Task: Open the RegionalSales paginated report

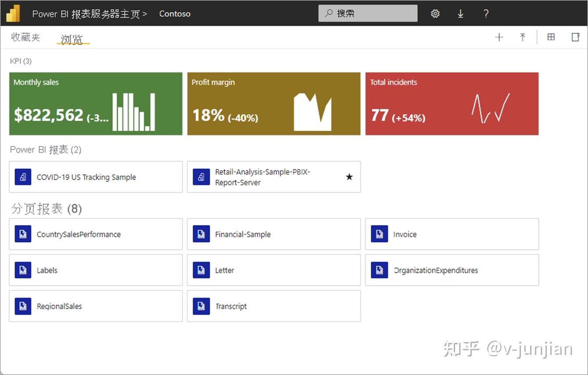Action: (x=59, y=306)
